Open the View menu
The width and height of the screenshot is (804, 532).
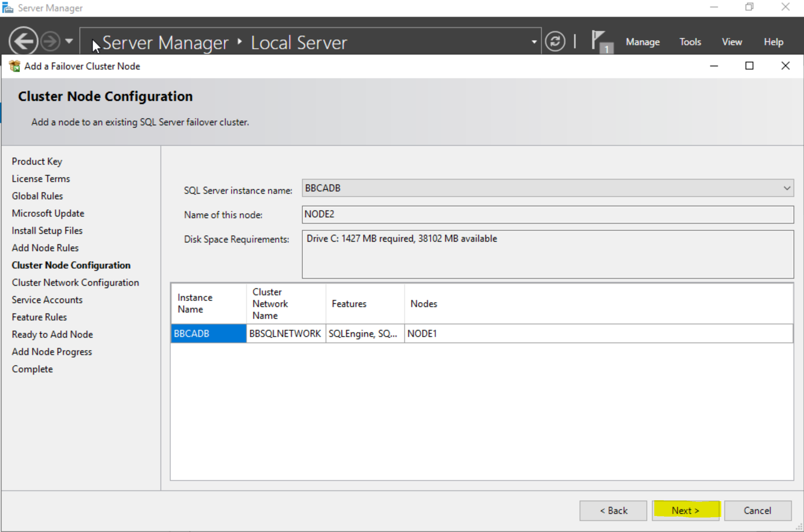pos(732,42)
